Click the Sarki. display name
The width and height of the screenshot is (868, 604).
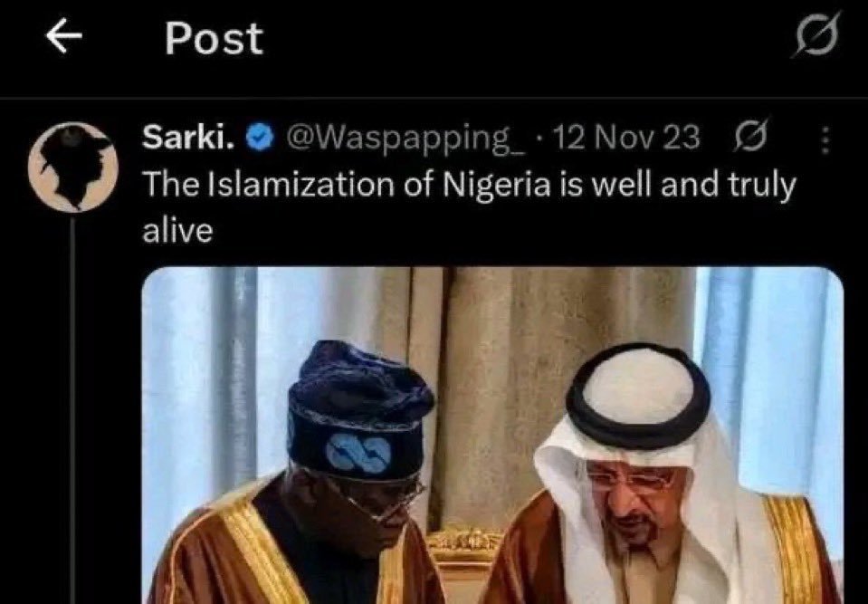tap(187, 138)
